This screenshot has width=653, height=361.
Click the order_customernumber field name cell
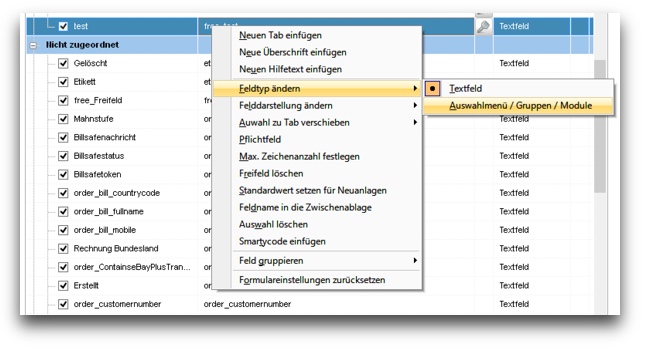click(247, 304)
